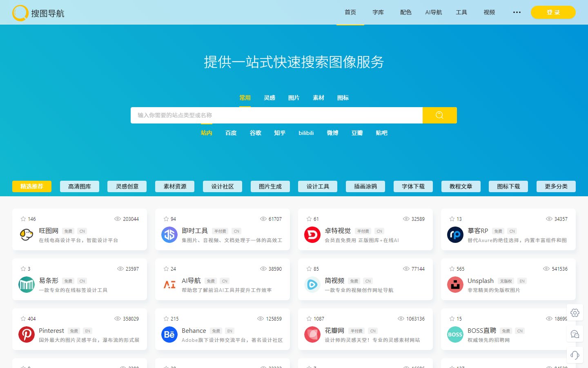
Task: Star the 花瓣网 card
Action: click(309, 319)
